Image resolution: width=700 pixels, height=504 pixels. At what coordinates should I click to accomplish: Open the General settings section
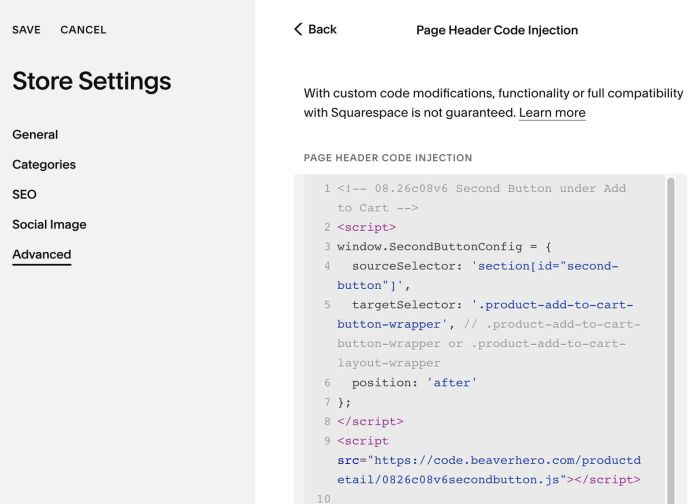tap(35, 134)
